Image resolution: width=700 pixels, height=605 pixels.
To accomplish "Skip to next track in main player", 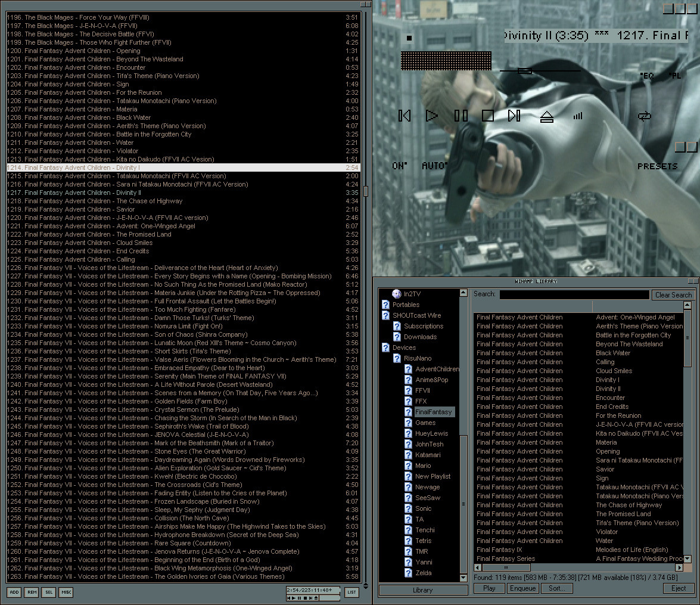I will click(x=514, y=116).
